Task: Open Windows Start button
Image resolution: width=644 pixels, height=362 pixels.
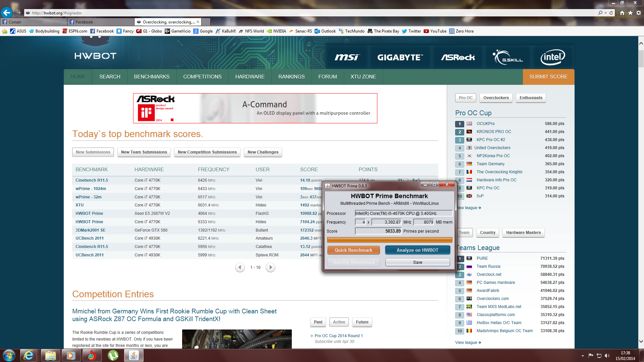Action: (x=9, y=355)
